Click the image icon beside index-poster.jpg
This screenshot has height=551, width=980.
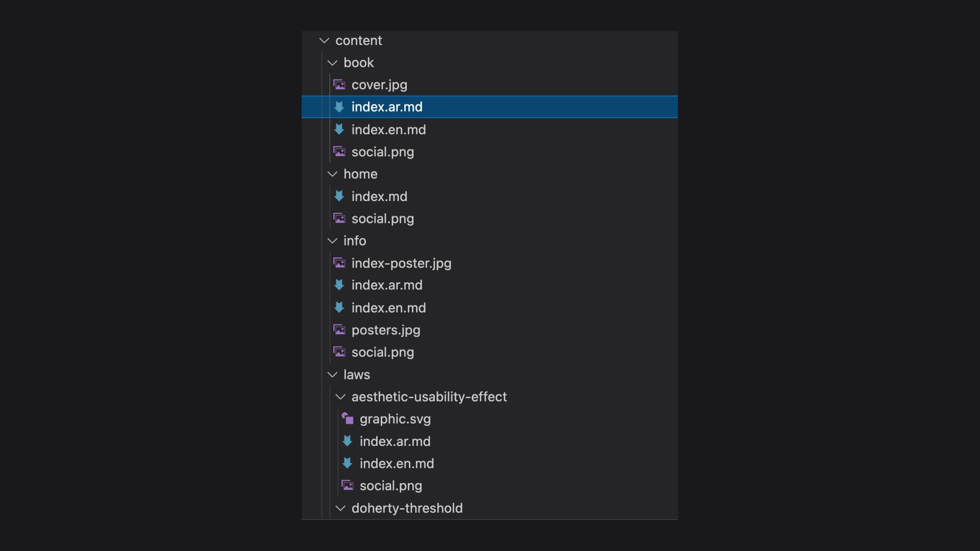tap(339, 263)
